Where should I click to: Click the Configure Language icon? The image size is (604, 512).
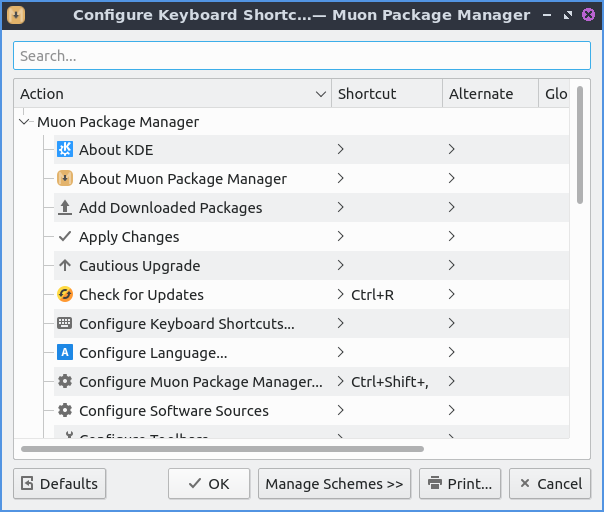pyautogui.click(x=65, y=353)
